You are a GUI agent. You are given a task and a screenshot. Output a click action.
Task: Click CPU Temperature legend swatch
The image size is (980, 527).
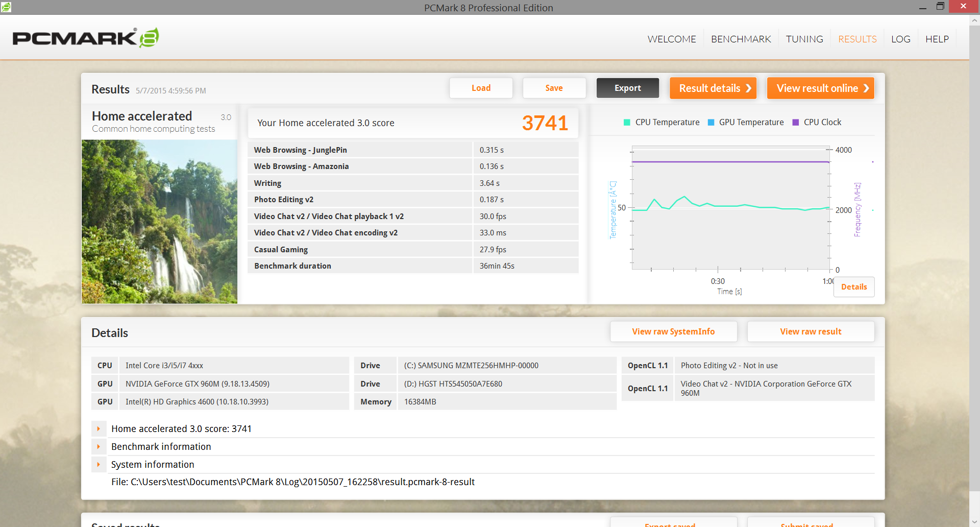coord(627,123)
